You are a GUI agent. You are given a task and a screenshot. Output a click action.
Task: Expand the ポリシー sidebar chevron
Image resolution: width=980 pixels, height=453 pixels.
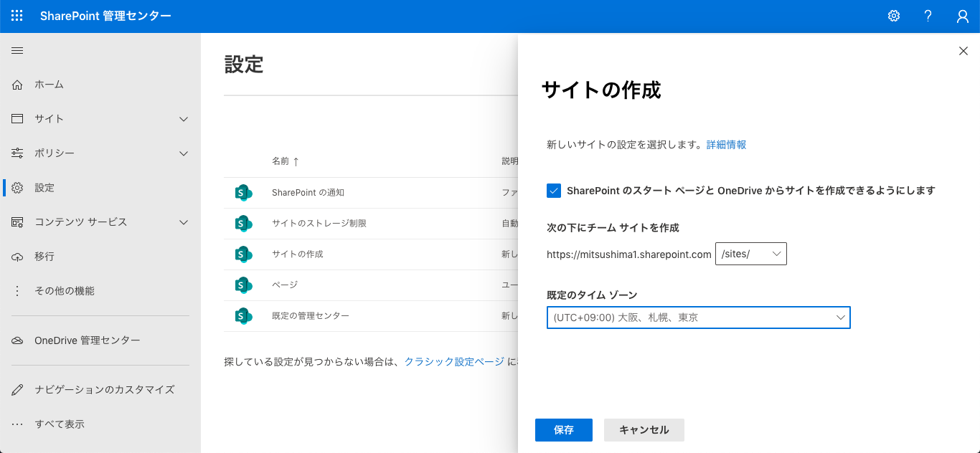click(184, 153)
